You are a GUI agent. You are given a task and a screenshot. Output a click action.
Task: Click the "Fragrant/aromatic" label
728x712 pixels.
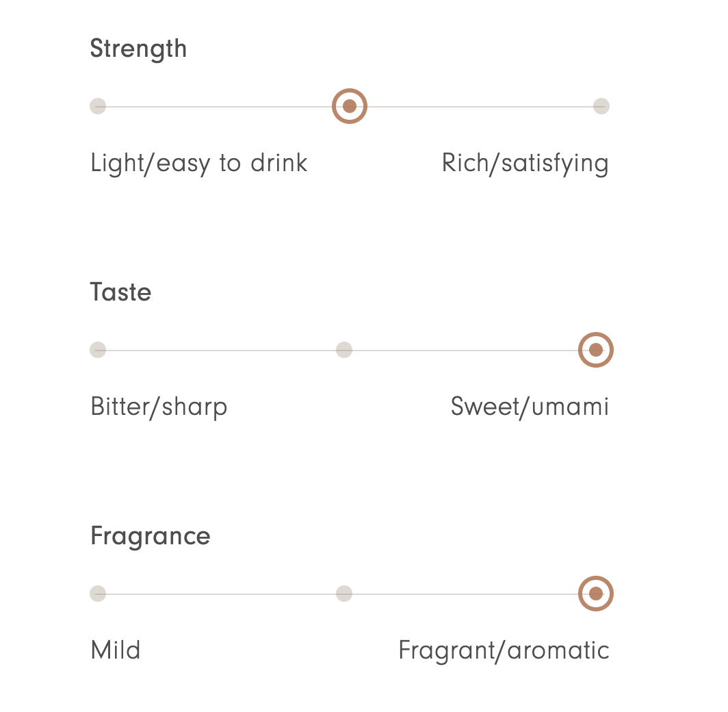coord(504,650)
